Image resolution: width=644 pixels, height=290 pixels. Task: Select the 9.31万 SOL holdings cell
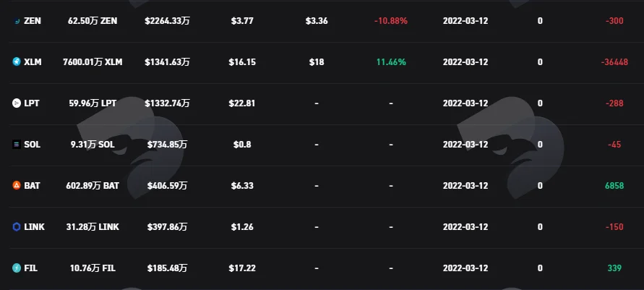coord(93,145)
